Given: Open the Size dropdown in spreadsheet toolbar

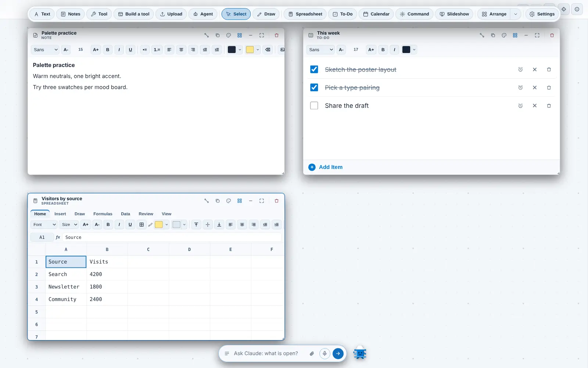Looking at the screenshot, I should pos(69,224).
